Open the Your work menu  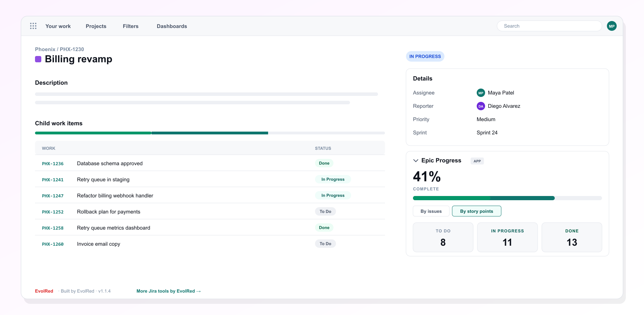[58, 26]
